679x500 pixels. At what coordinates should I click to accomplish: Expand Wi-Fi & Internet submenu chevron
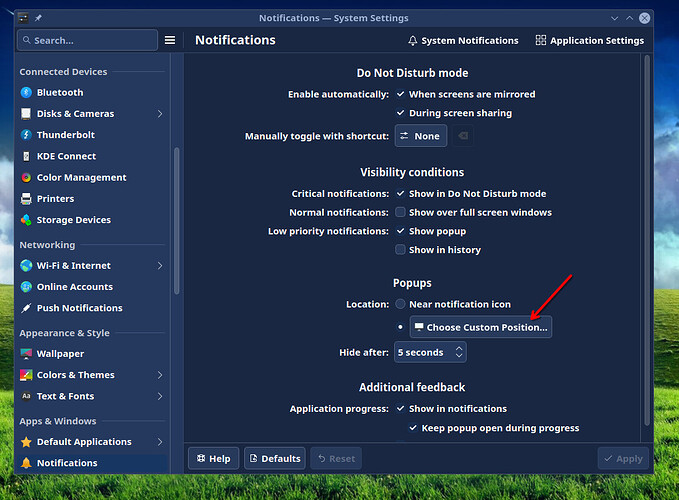[x=160, y=265]
